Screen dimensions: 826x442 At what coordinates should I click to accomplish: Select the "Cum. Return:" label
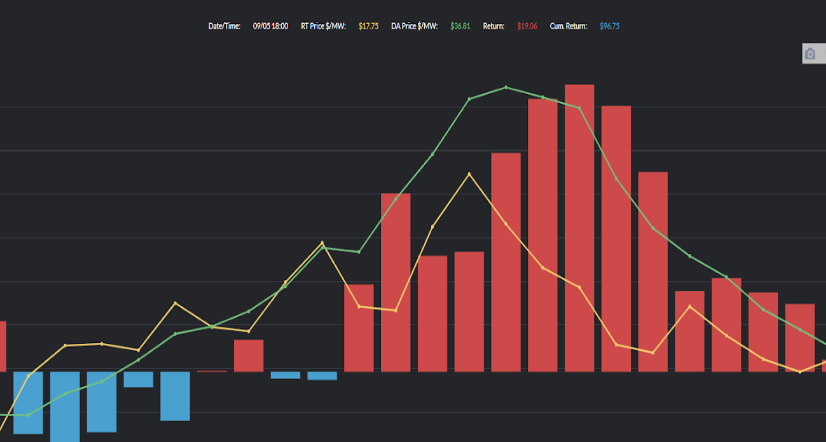pos(568,26)
